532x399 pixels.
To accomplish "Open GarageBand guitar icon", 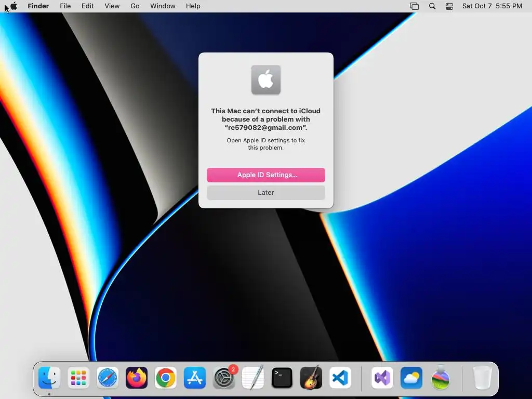I will pyautogui.click(x=311, y=378).
